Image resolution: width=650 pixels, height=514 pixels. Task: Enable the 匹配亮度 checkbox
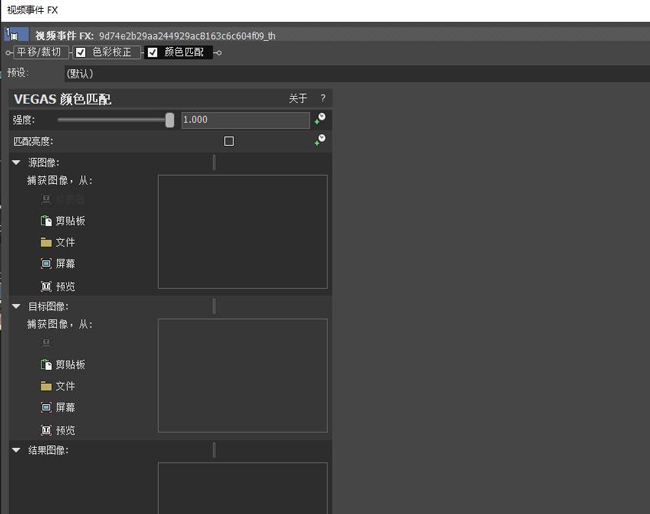tap(229, 141)
